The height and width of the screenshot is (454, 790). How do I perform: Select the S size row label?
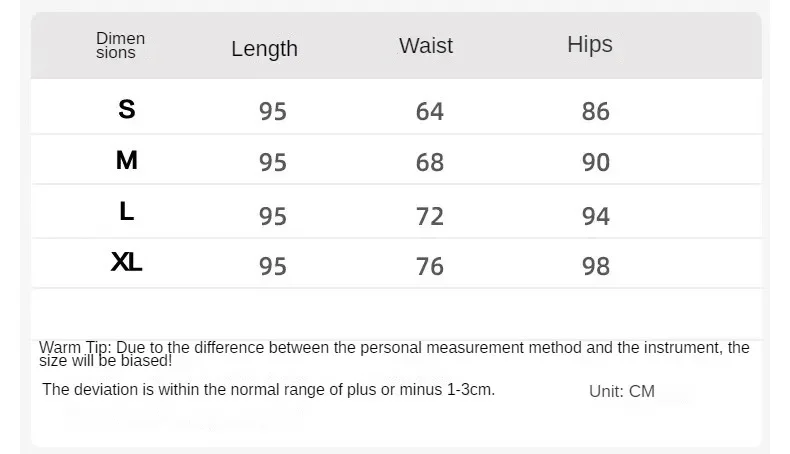126,109
